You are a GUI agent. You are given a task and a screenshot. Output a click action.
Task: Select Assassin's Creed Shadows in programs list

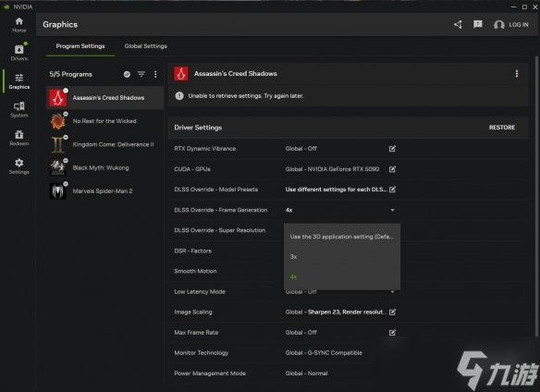(x=105, y=97)
